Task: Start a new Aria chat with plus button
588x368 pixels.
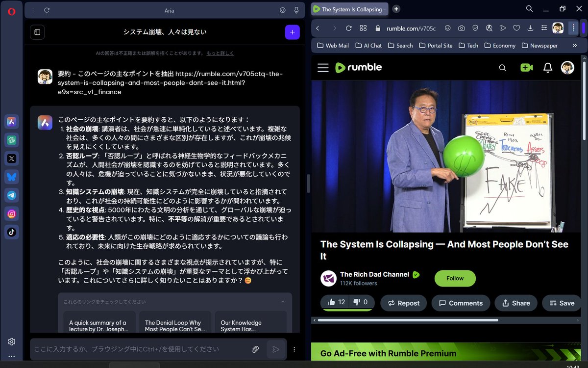Action: 292,32
